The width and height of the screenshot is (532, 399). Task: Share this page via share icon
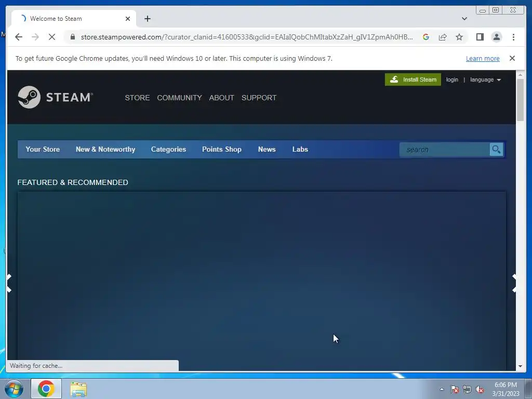coord(443,37)
